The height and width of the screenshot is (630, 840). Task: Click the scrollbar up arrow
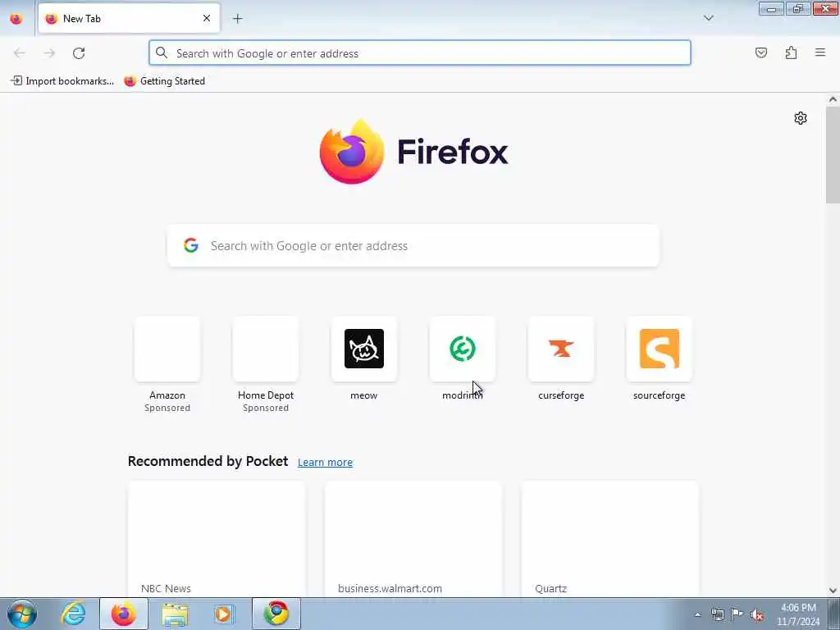click(833, 99)
